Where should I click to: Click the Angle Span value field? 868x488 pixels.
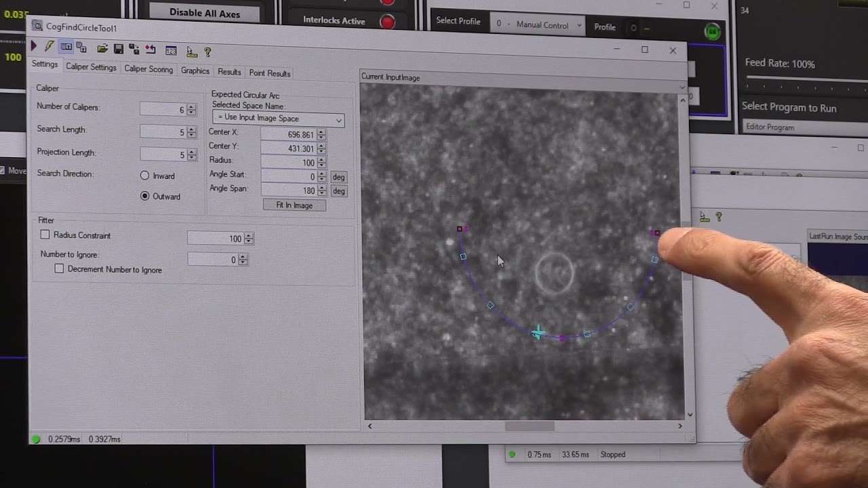coord(288,191)
